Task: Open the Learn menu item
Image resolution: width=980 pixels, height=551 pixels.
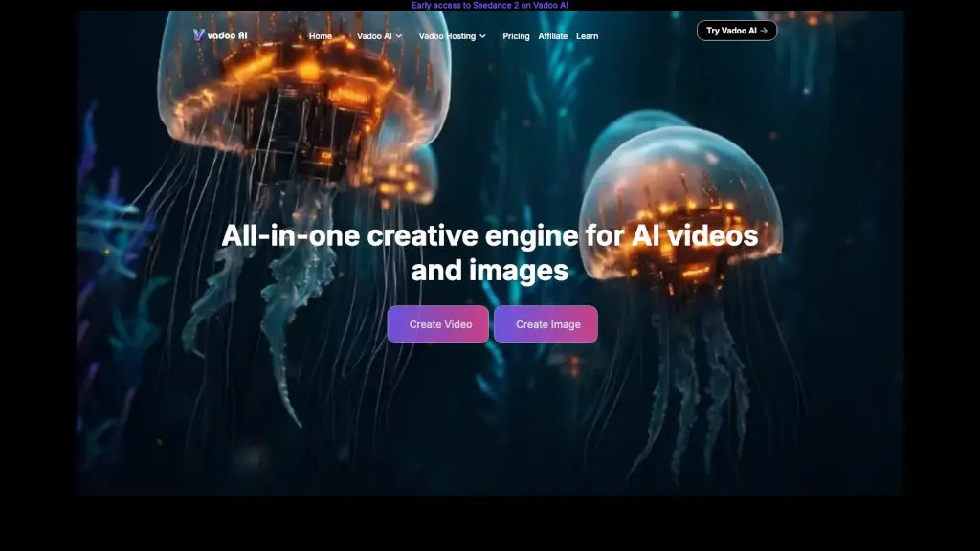Action: point(587,36)
